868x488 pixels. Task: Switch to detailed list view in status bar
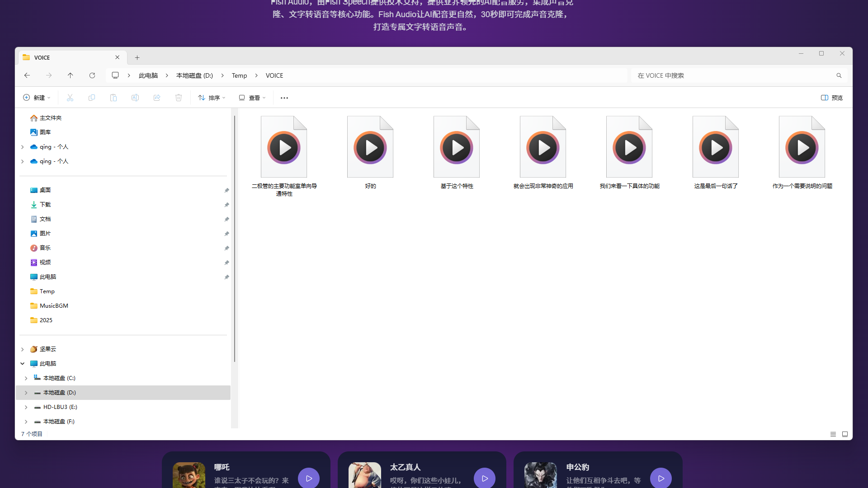pyautogui.click(x=833, y=434)
